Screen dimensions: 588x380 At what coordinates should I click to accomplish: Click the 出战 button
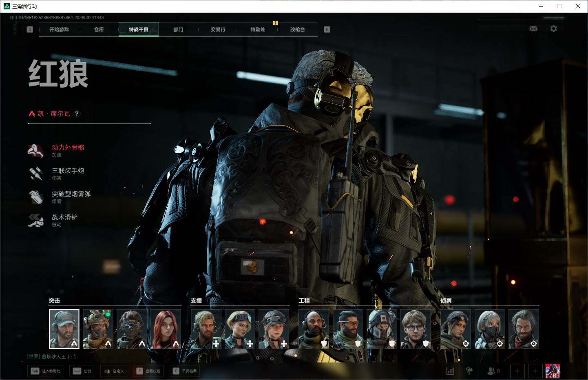(82, 371)
